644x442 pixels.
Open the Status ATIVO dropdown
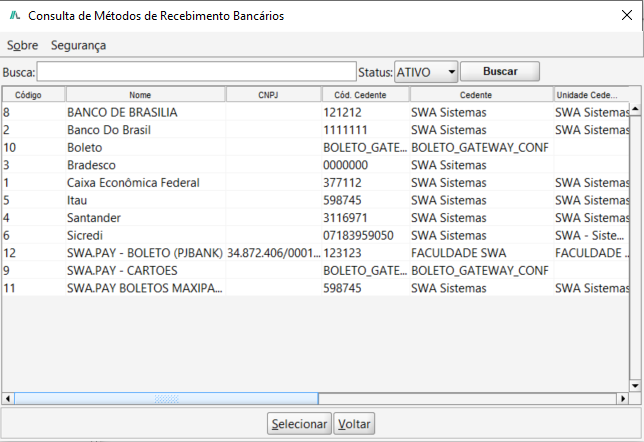[x=426, y=72]
